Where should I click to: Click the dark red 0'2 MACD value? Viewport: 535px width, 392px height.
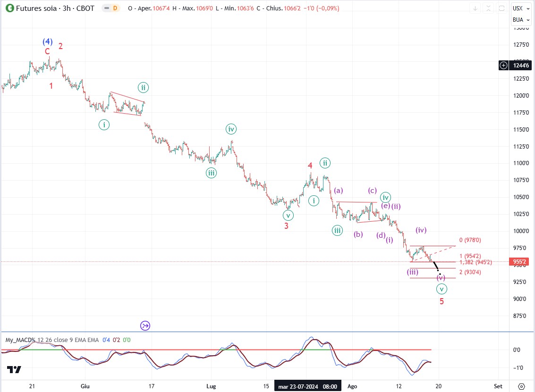coord(116,340)
